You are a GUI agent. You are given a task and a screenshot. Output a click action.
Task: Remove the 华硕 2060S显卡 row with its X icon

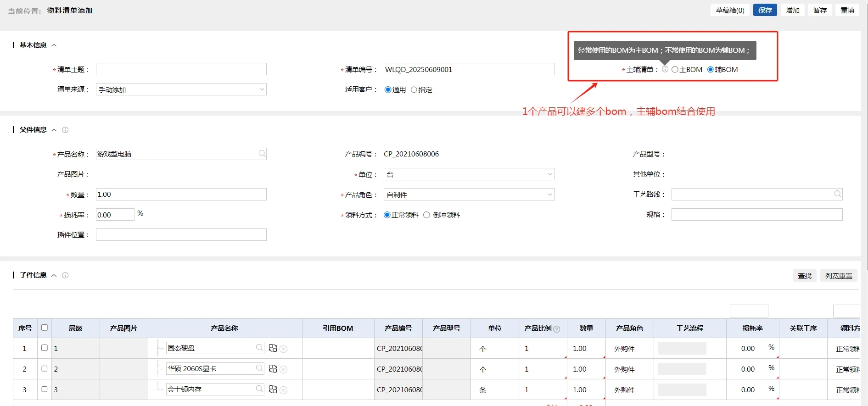tap(284, 370)
